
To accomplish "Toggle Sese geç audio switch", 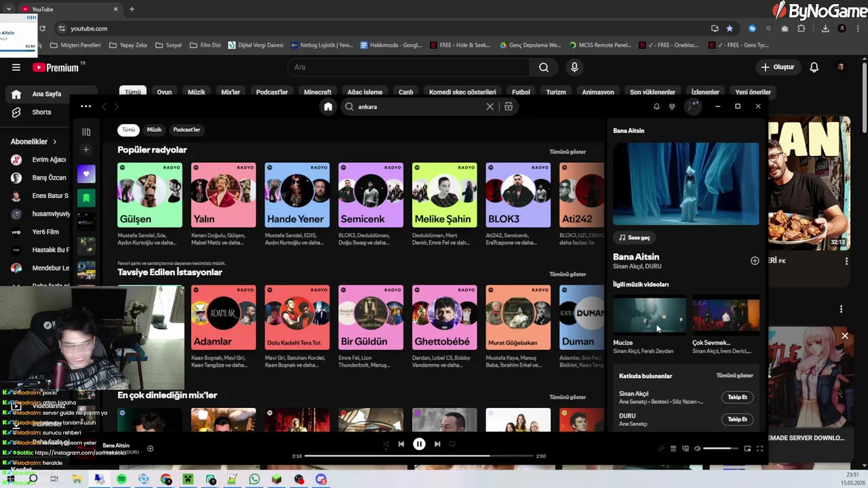I will [635, 238].
